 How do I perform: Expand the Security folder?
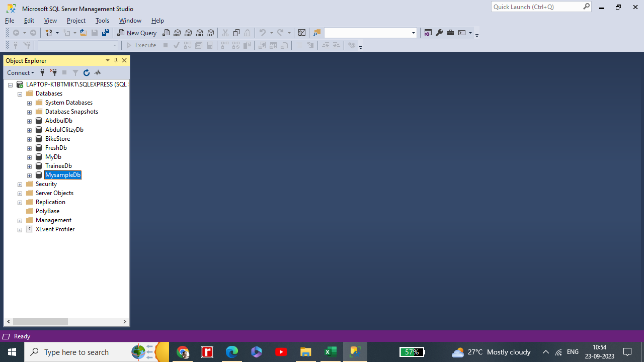20,185
